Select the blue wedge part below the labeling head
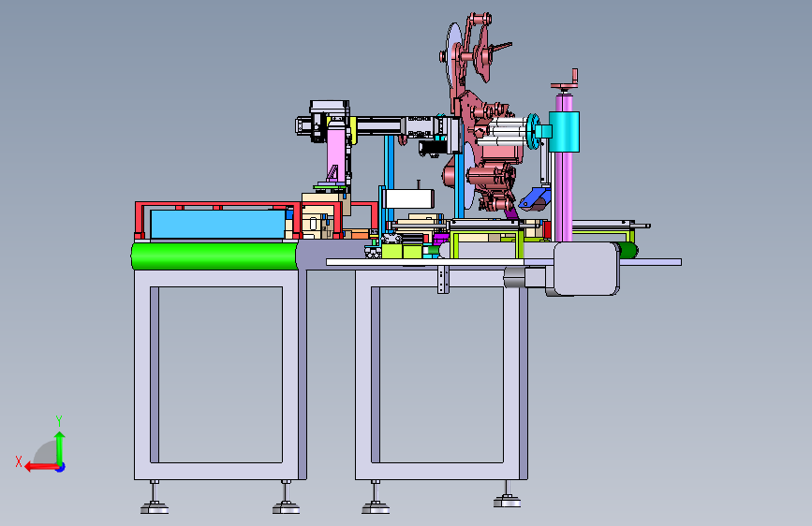 [535, 198]
